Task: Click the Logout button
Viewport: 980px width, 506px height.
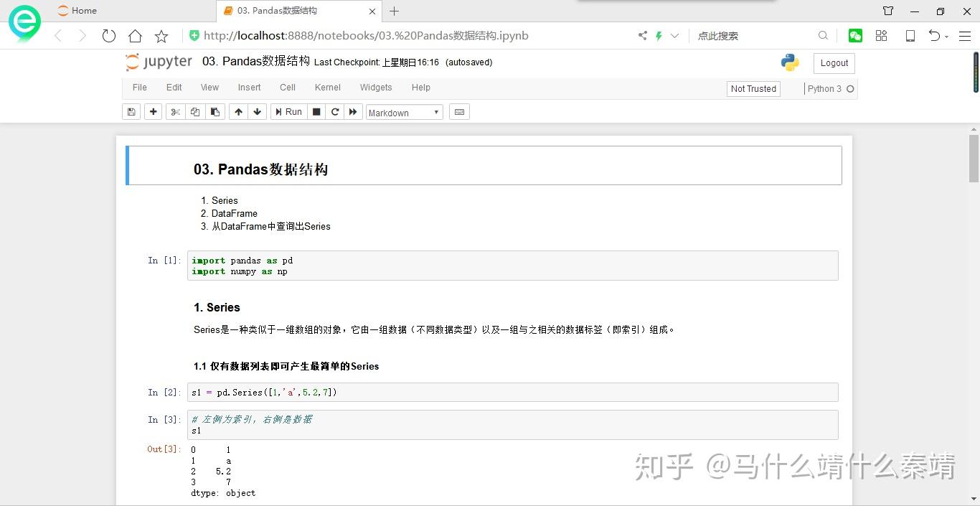Action: (x=833, y=62)
